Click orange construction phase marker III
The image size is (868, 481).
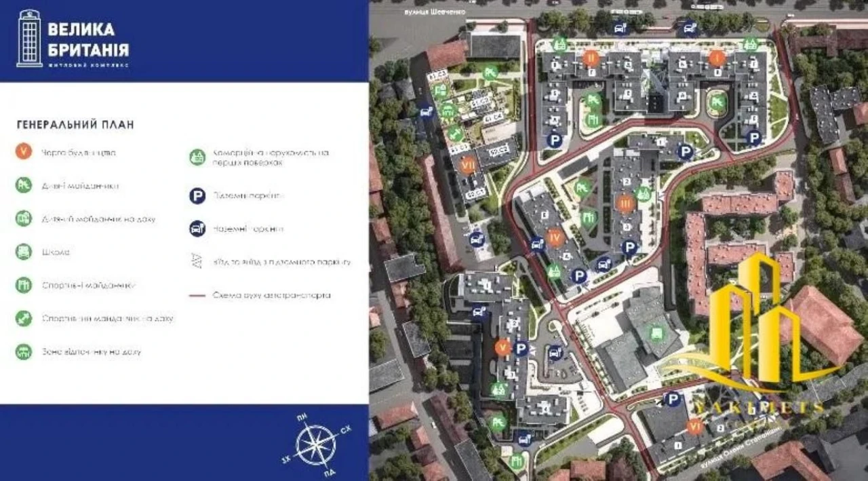(x=625, y=203)
